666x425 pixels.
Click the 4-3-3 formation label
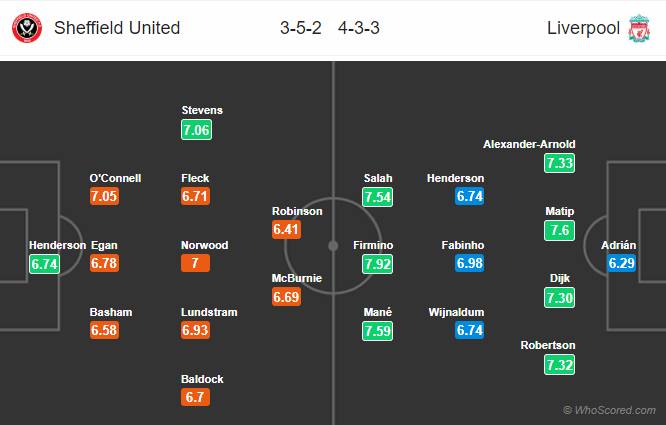click(358, 28)
